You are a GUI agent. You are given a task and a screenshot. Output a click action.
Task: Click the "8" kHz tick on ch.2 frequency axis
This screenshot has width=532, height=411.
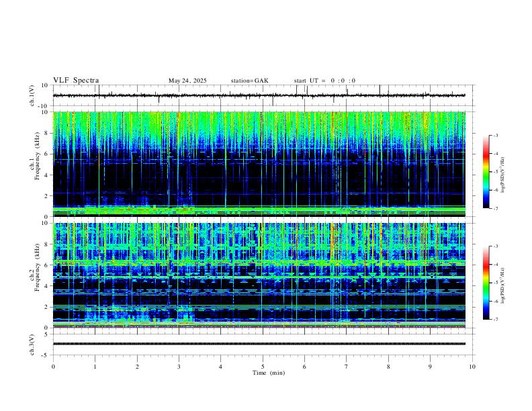[x=47, y=244]
